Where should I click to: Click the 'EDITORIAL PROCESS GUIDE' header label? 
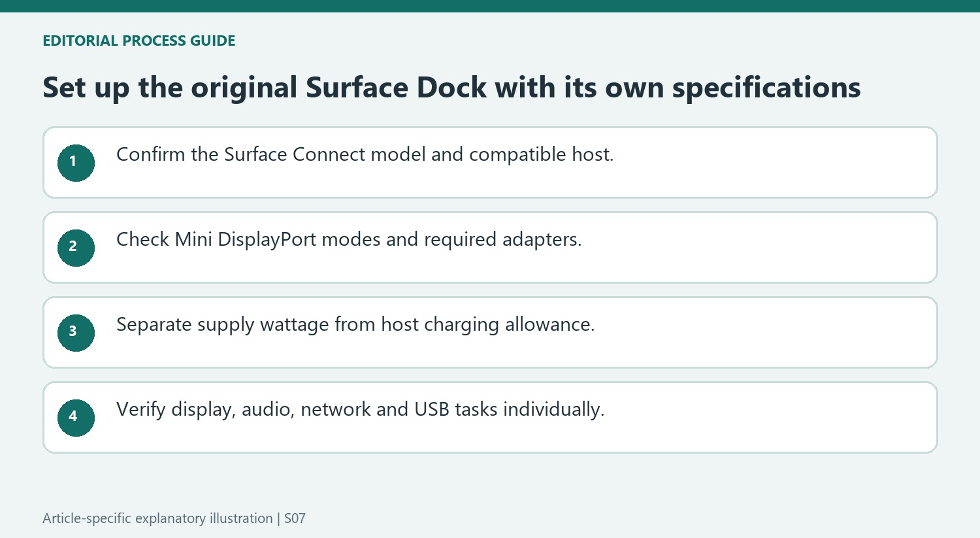[x=139, y=41]
